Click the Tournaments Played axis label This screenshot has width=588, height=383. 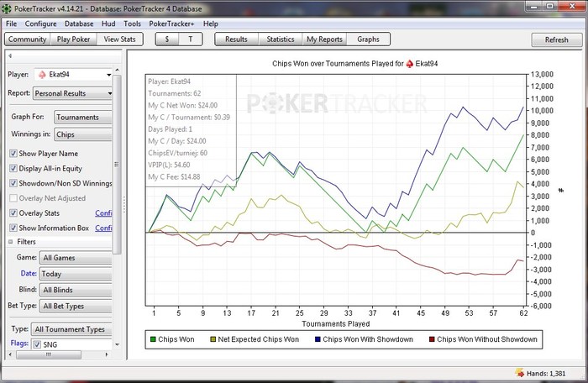(x=336, y=323)
